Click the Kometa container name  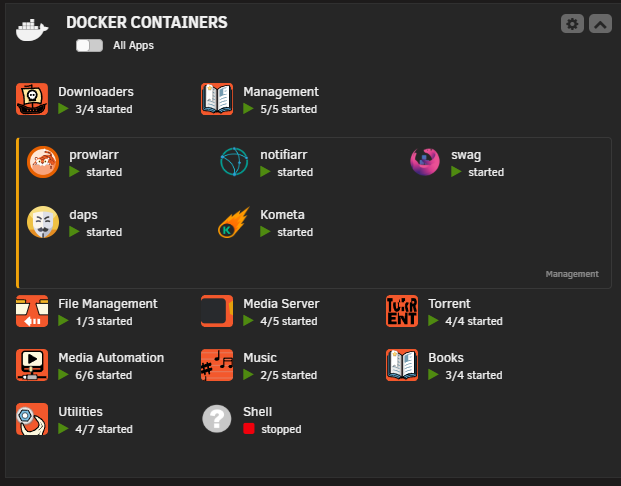282,215
